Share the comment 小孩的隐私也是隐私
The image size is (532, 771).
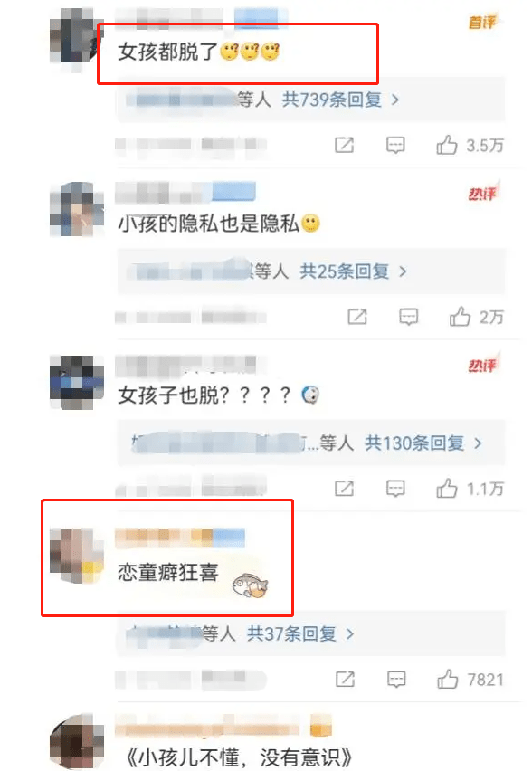pos(357,317)
